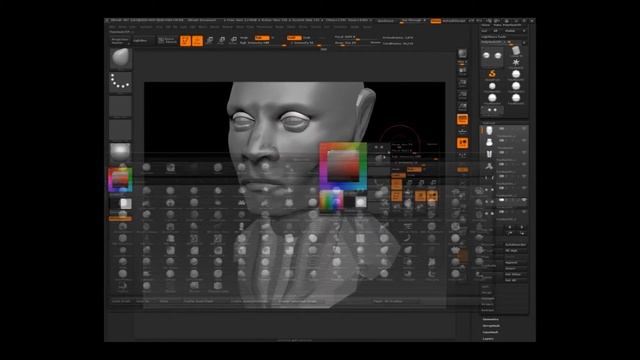Click the white material swatch under floating picker

[x=361, y=202]
